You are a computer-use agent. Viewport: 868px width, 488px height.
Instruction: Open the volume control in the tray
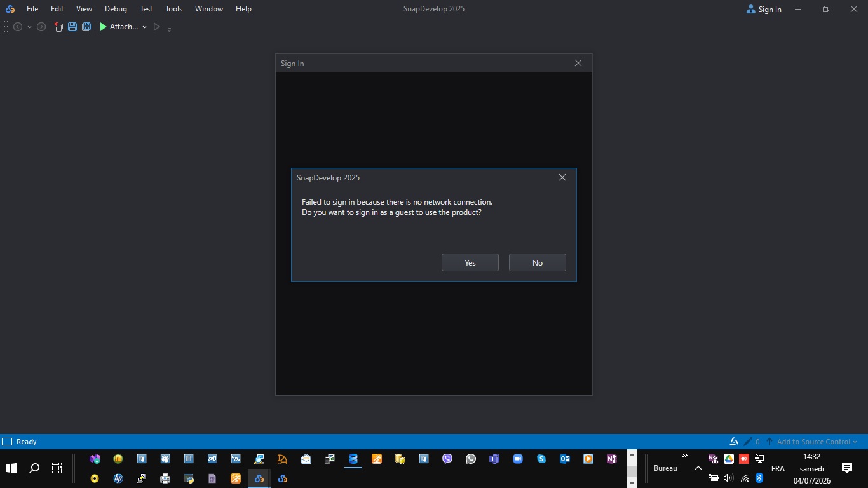[x=728, y=478]
